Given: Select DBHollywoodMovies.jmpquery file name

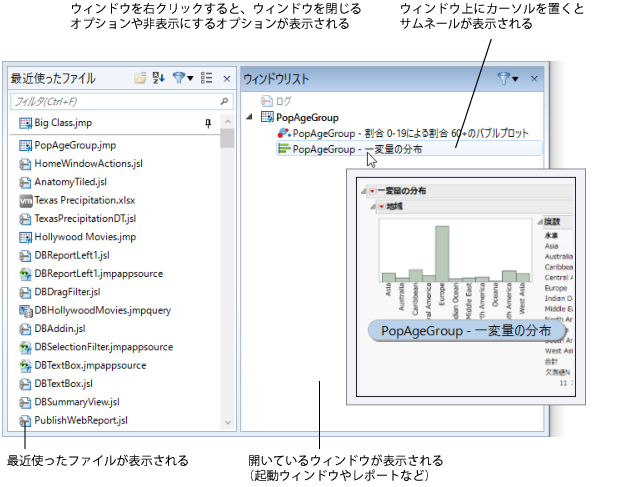Looking at the screenshot, I should pos(103,310).
